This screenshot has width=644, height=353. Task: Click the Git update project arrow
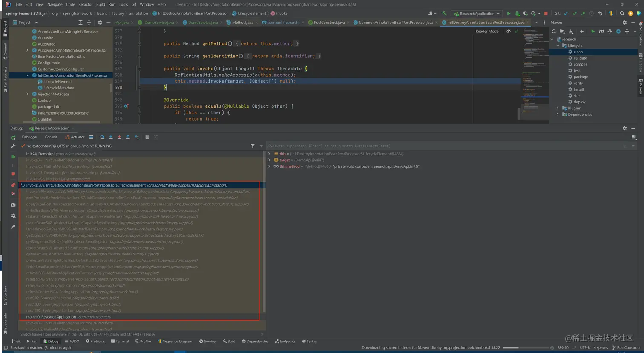tap(566, 14)
